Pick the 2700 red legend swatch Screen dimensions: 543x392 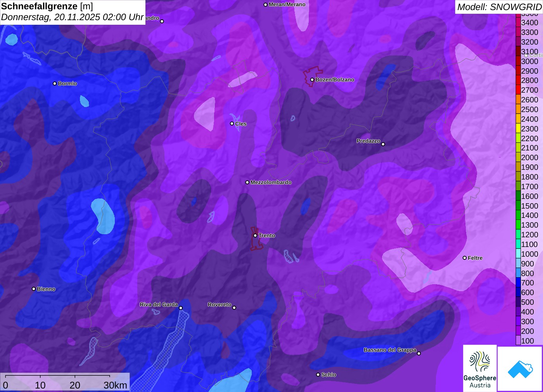(x=518, y=90)
